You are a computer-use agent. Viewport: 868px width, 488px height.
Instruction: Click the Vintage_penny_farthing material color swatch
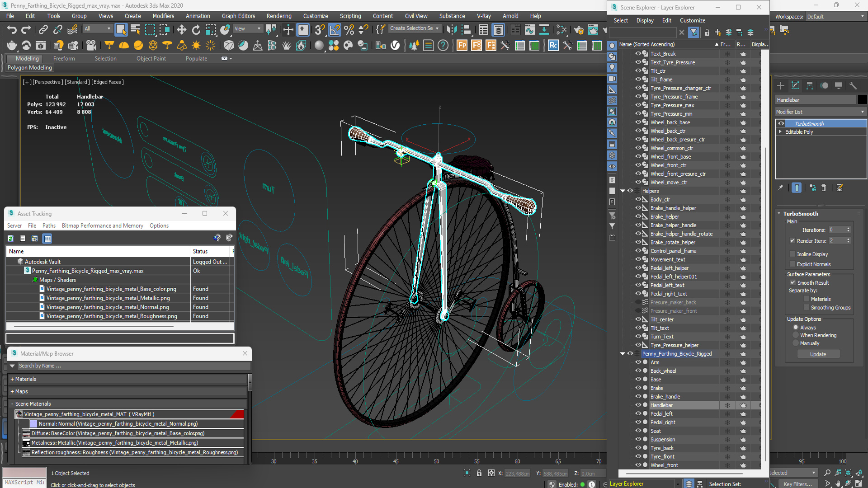tap(241, 413)
